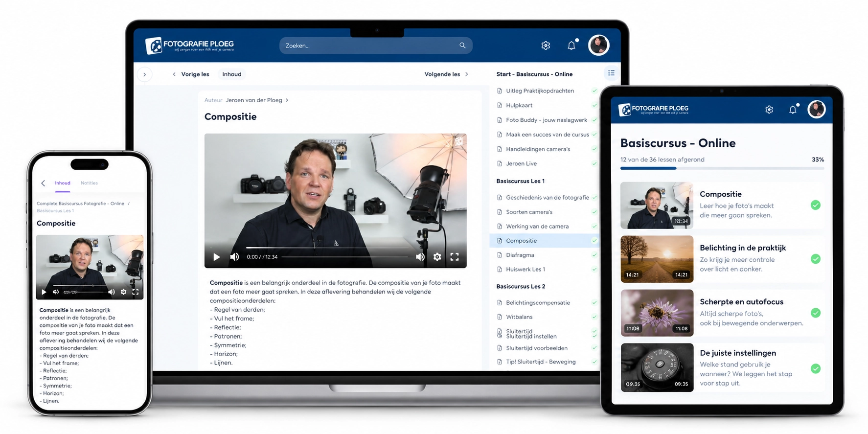Click the speaker icon beside the laptop play button
This screenshot has width=868, height=434.
[x=234, y=257]
